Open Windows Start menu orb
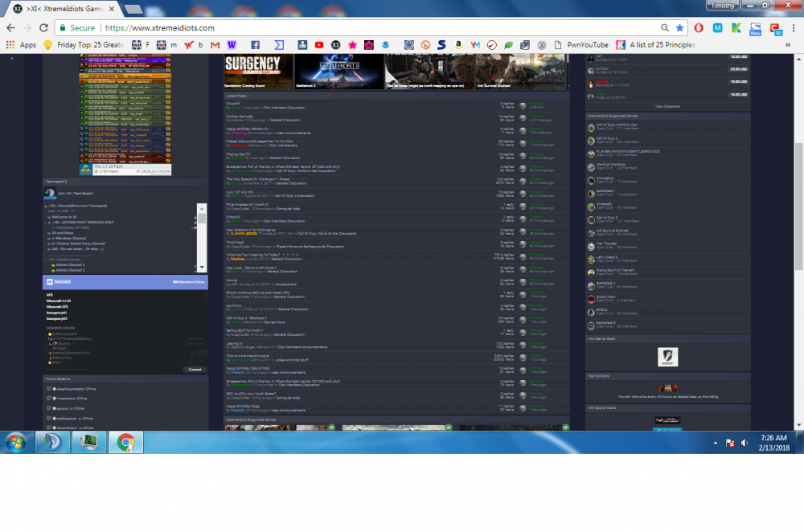The width and height of the screenshot is (804, 532). (18, 441)
